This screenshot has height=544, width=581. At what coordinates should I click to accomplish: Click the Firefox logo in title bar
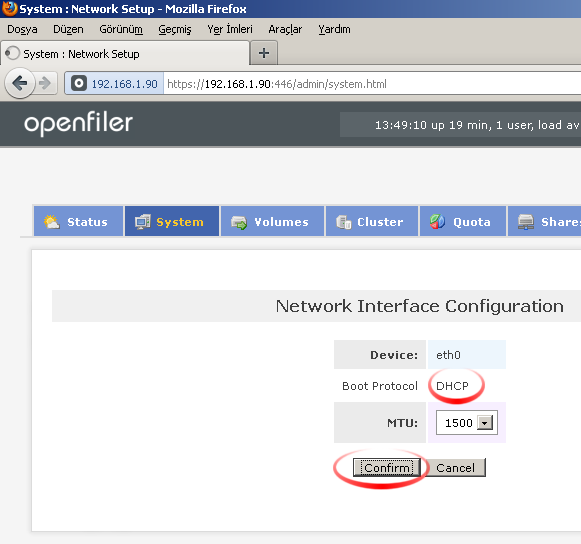(x=9, y=8)
